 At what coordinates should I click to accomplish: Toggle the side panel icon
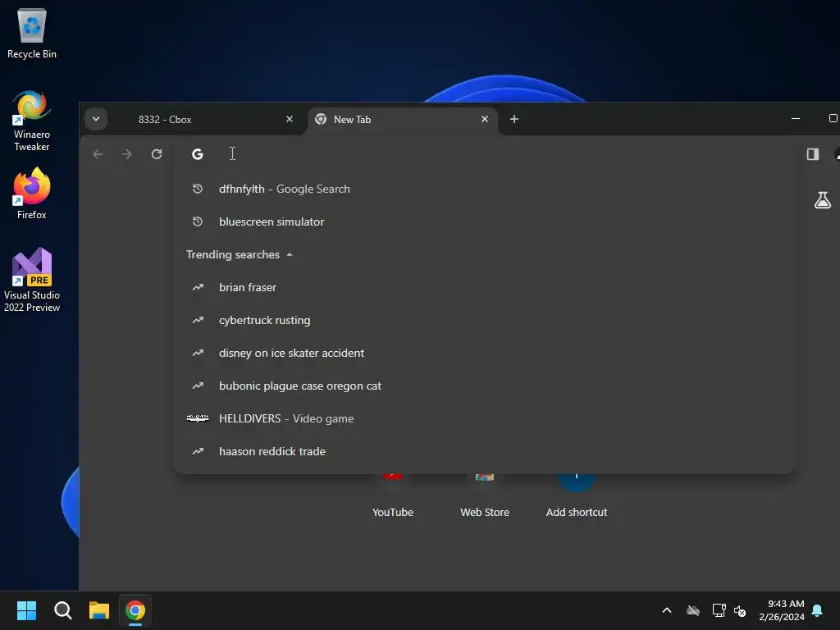coord(813,154)
